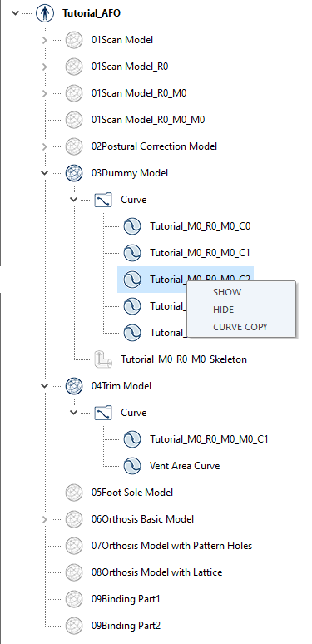Click the grey sphere icon of 05Foot Sole Model
Screen dimensions: 312x644
pyautogui.click(x=74, y=493)
